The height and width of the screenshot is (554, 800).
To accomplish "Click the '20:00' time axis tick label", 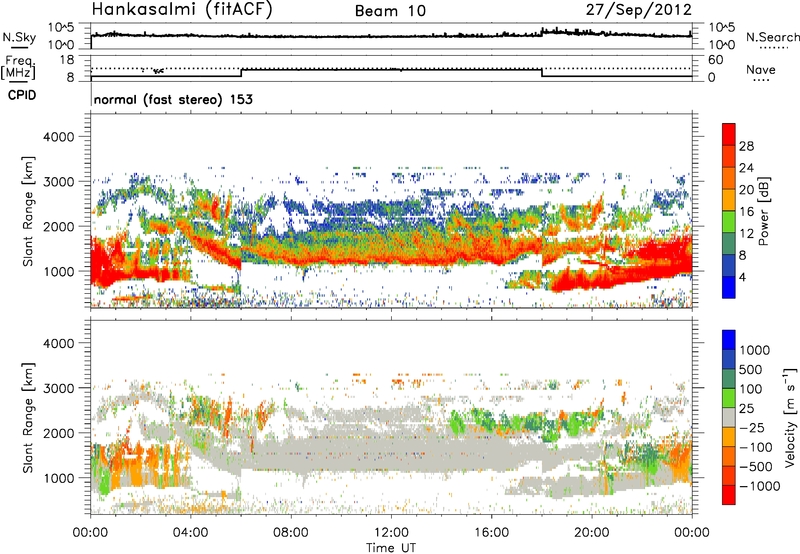I will 592,533.
